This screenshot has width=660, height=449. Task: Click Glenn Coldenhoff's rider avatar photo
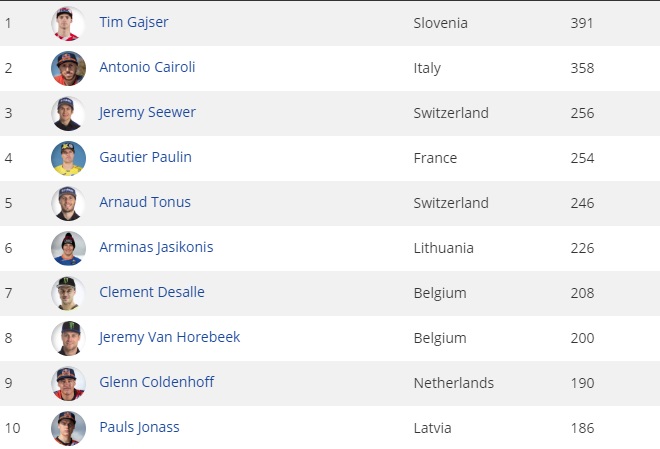[x=68, y=383]
